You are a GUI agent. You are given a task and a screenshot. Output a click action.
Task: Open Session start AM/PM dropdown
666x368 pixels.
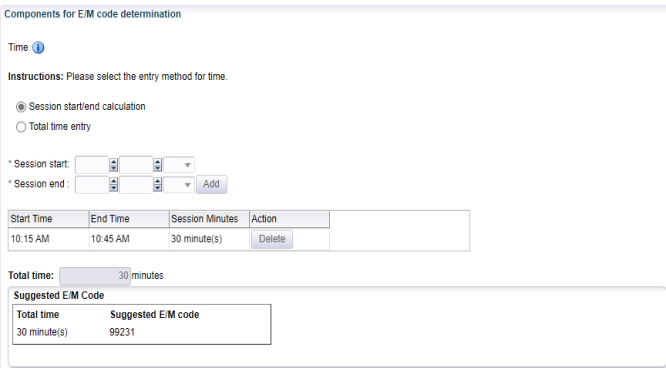pos(179,165)
